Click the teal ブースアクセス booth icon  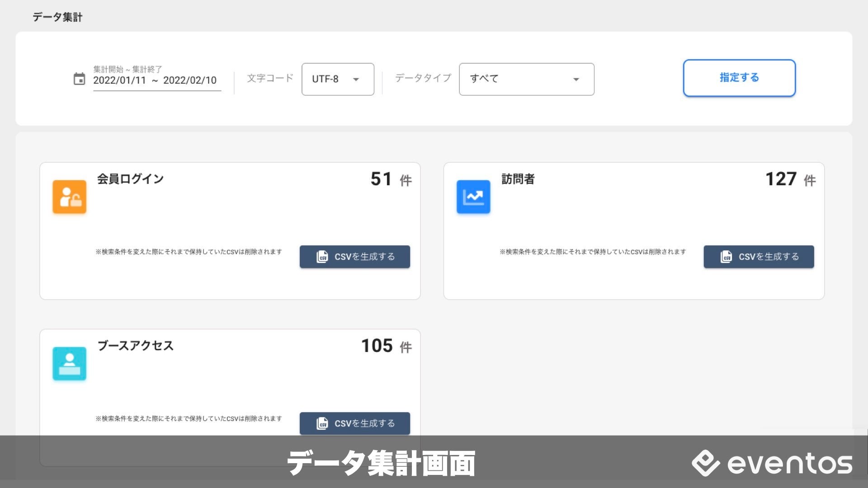[69, 363]
